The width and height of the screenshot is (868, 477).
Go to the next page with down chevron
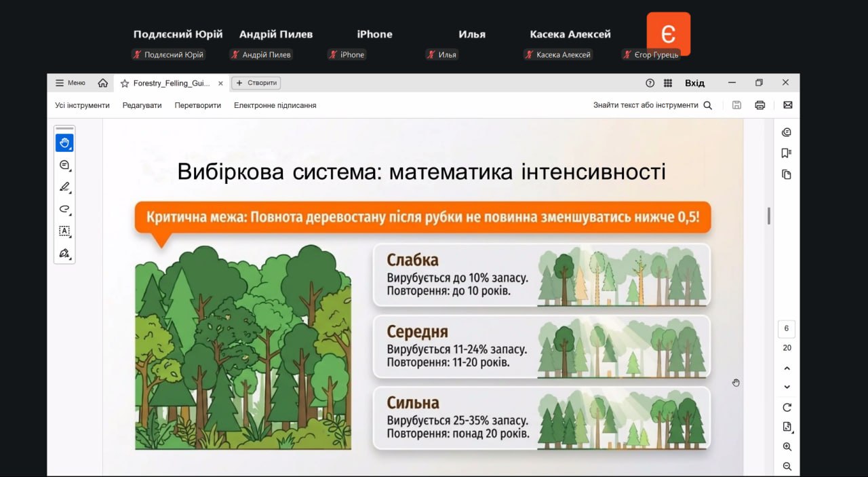point(787,387)
